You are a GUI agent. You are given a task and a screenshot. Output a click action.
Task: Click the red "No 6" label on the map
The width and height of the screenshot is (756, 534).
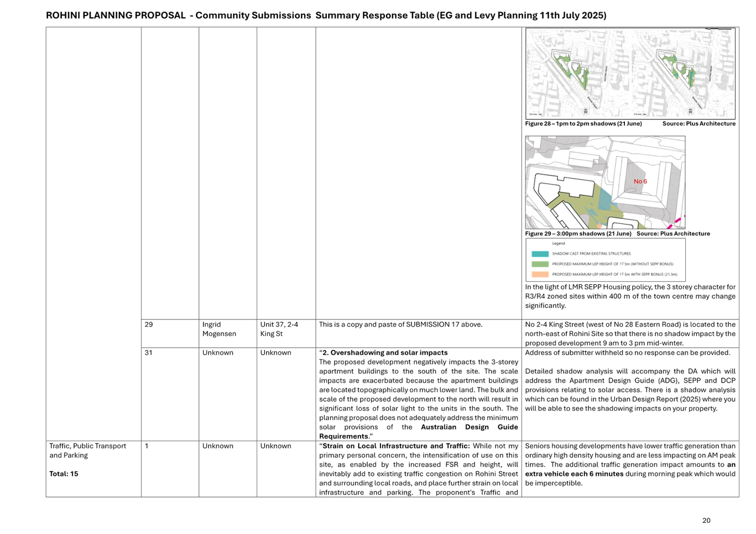point(640,181)
